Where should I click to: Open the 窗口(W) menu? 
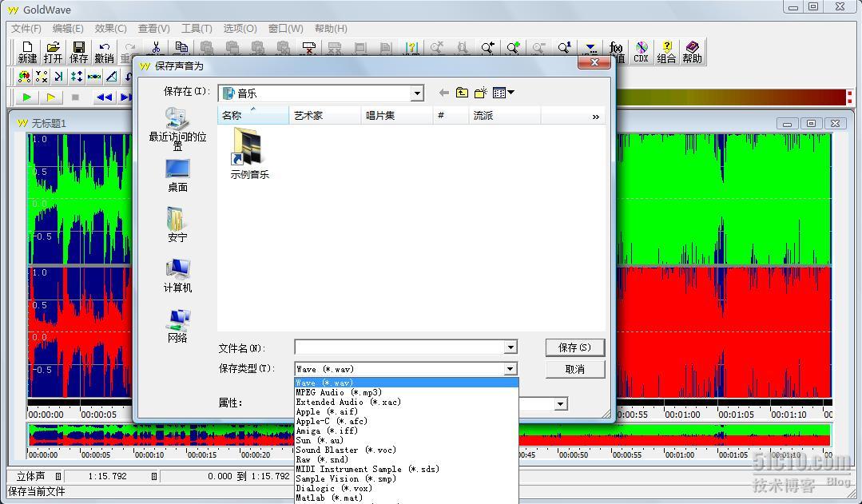pos(286,29)
